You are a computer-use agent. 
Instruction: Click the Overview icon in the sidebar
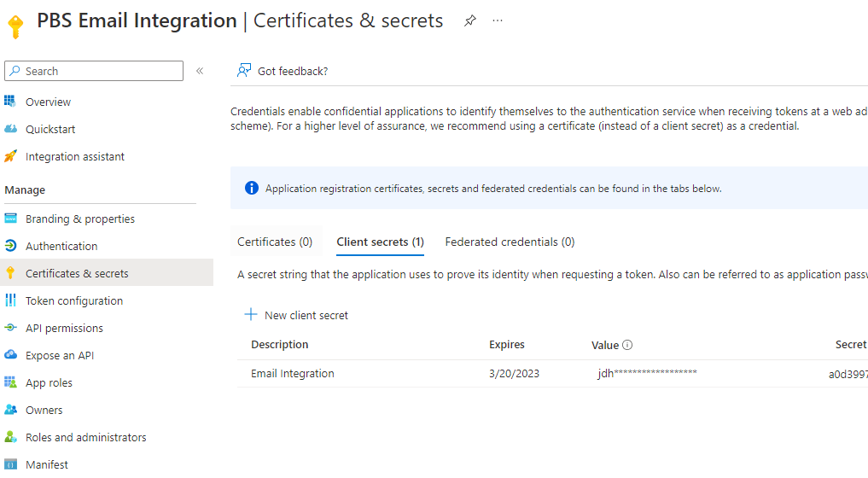pyautogui.click(x=10, y=102)
